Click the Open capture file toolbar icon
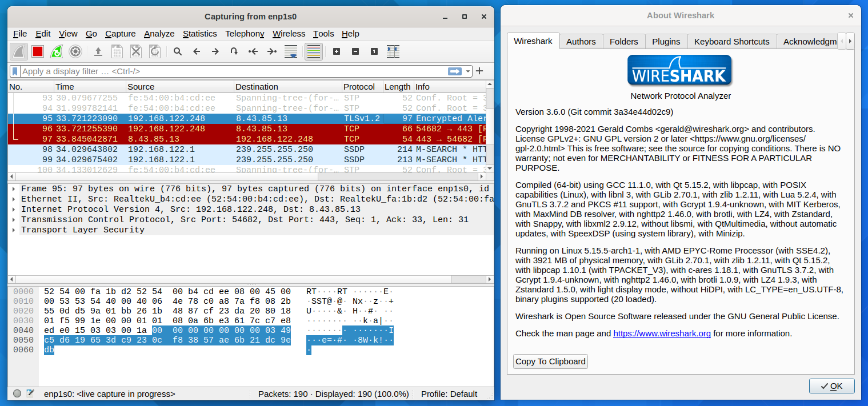Screen dimensions: 868x406 tap(98, 51)
